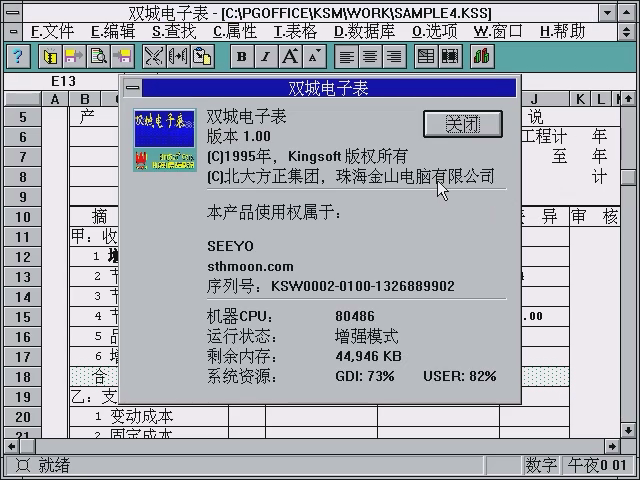Click the print preview magnifier icon
This screenshot has height=480, width=640.
pyautogui.click(x=98, y=56)
